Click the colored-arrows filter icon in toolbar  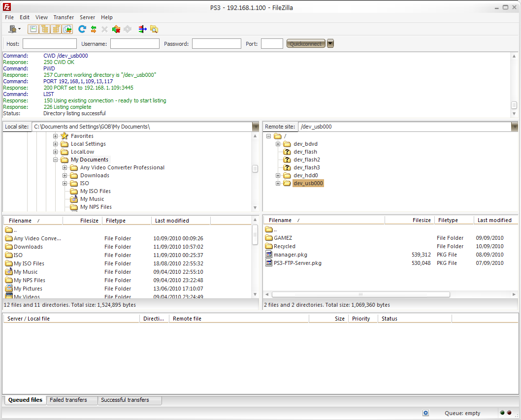click(142, 30)
